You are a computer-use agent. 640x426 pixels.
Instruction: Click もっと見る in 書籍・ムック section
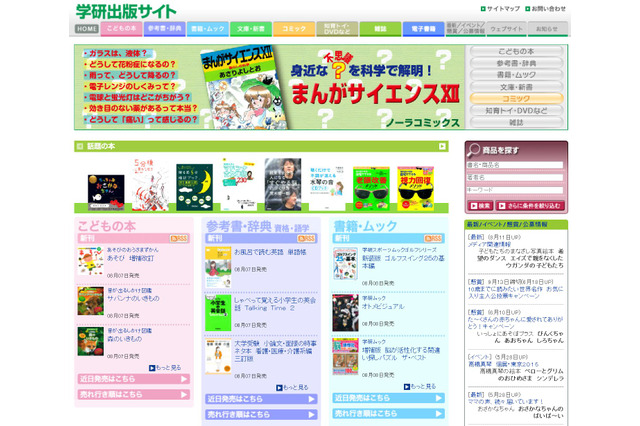420,386
